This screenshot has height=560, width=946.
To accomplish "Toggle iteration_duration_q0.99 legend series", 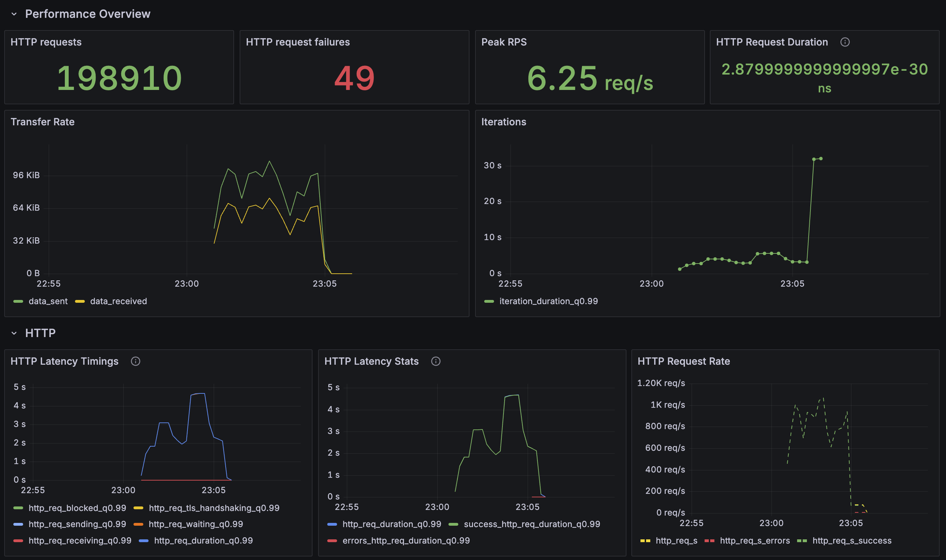I will pos(548,301).
